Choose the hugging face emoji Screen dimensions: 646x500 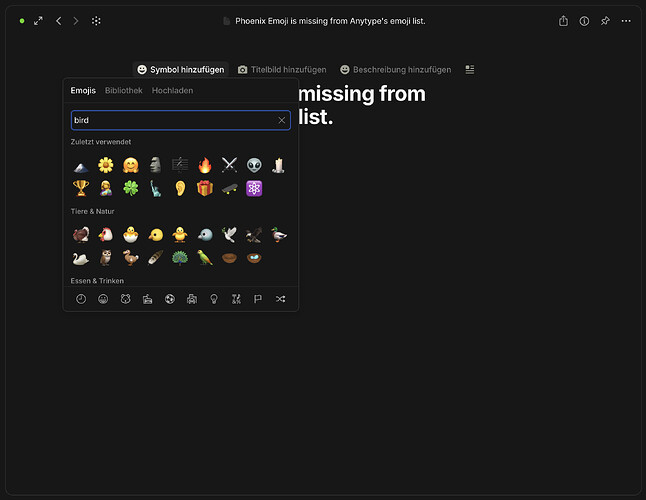pyautogui.click(x=131, y=166)
